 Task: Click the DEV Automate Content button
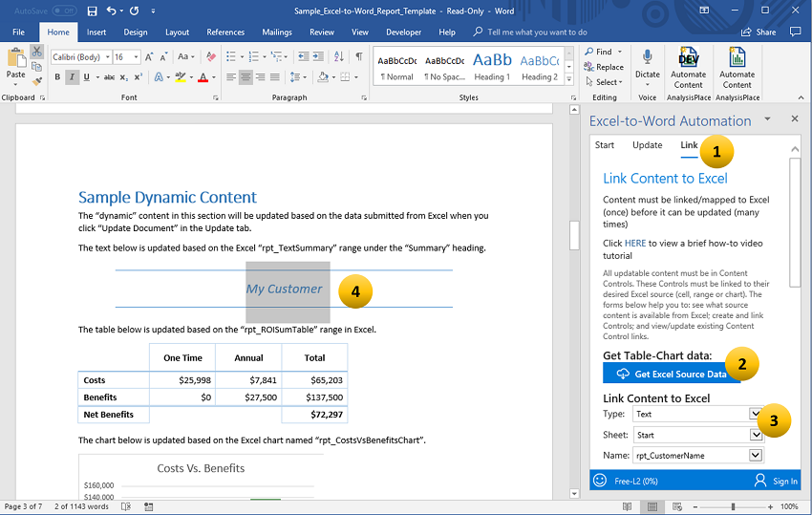pyautogui.click(x=688, y=67)
